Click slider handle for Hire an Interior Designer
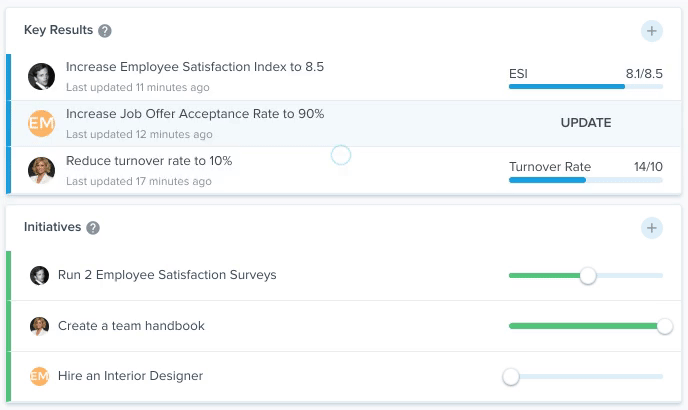 point(511,377)
